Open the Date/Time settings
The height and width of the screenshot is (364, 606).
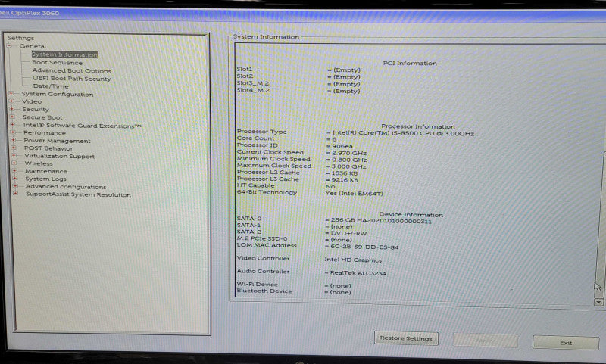tap(51, 86)
